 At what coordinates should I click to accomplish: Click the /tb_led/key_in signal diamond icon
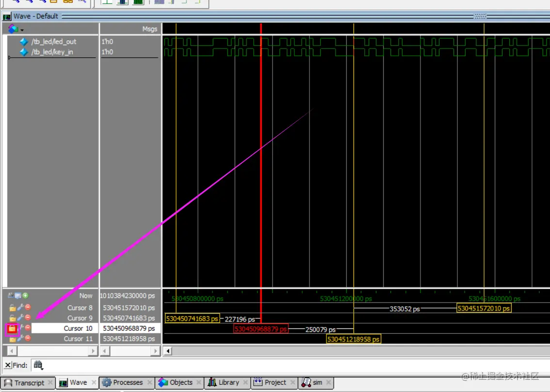[x=23, y=52]
